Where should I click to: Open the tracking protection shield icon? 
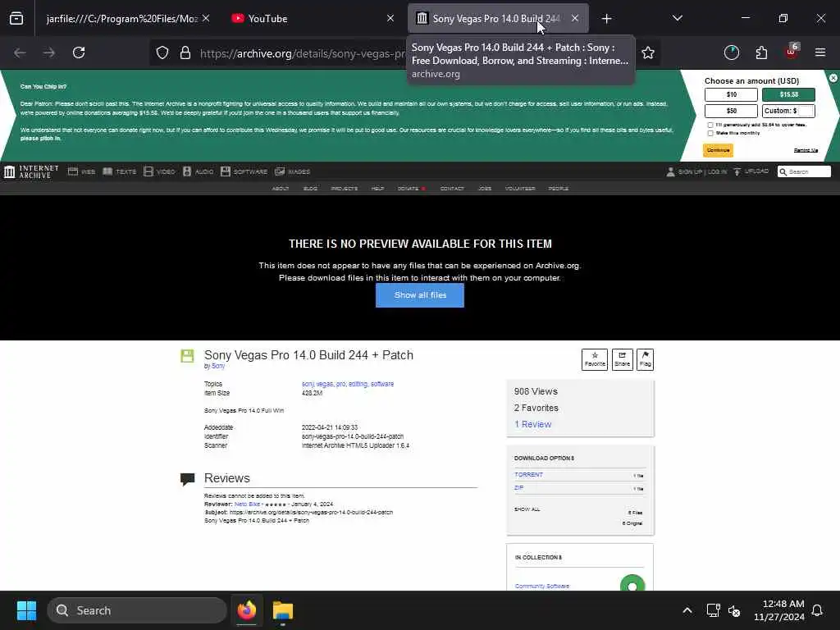[162, 52]
